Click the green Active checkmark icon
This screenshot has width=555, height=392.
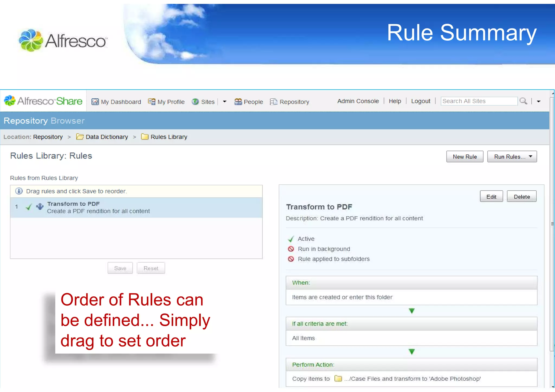291,239
